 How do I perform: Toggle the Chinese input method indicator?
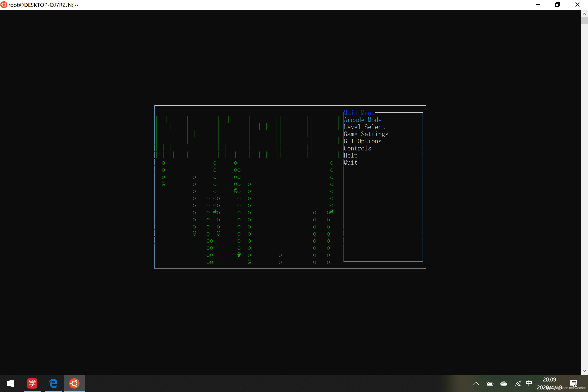[x=529, y=383]
